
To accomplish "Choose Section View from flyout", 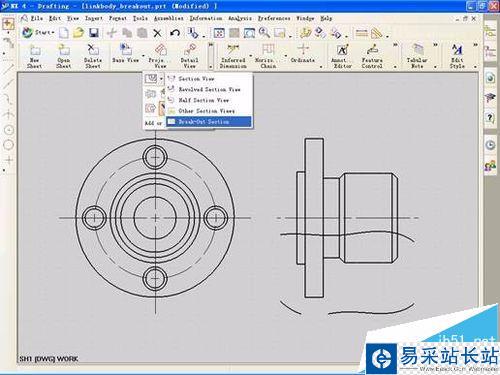I will click(209, 79).
